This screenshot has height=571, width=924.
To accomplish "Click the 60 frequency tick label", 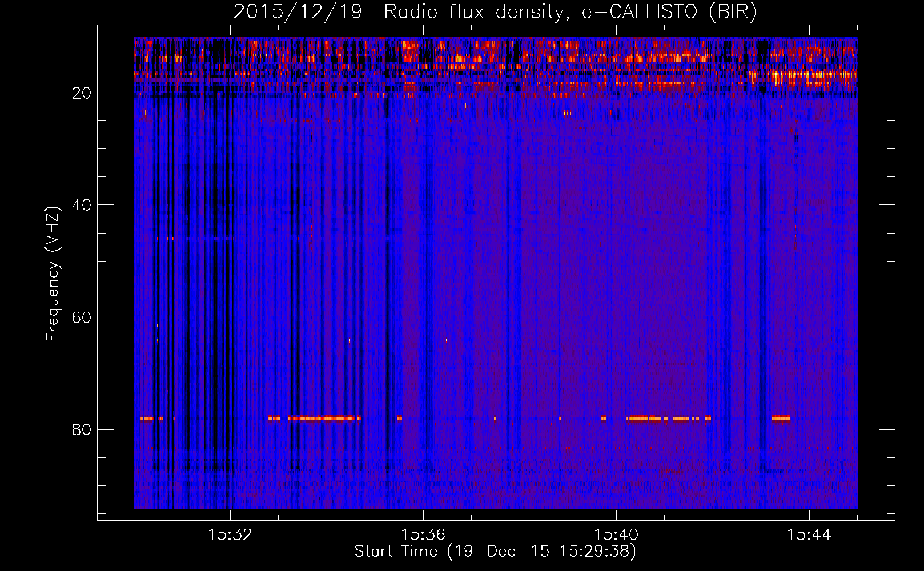I will [82, 317].
